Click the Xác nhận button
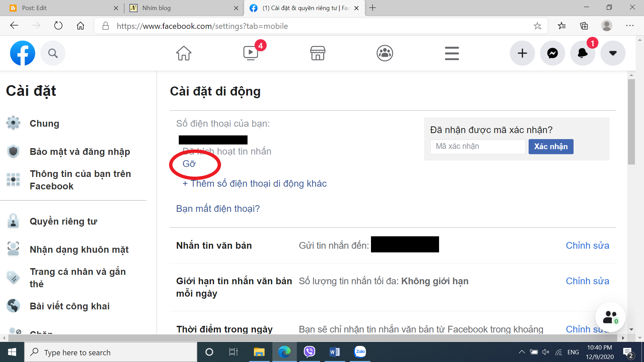Screen dimensions: 644x362 click(x=551, y=146)
